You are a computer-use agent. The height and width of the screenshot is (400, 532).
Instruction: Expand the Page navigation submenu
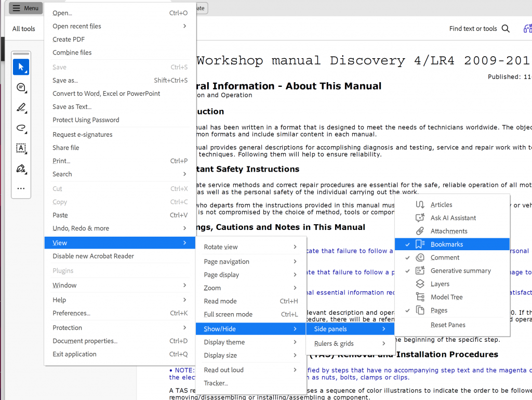tap(251, 262)
